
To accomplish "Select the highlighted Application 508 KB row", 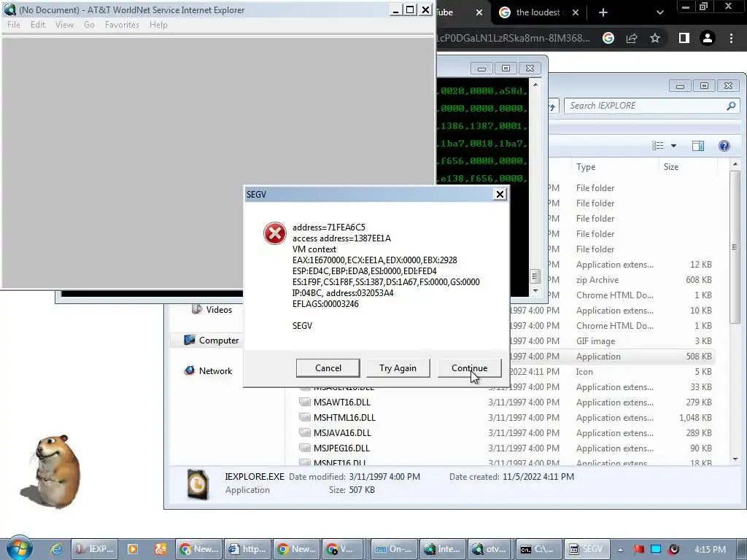I will 612,356.
